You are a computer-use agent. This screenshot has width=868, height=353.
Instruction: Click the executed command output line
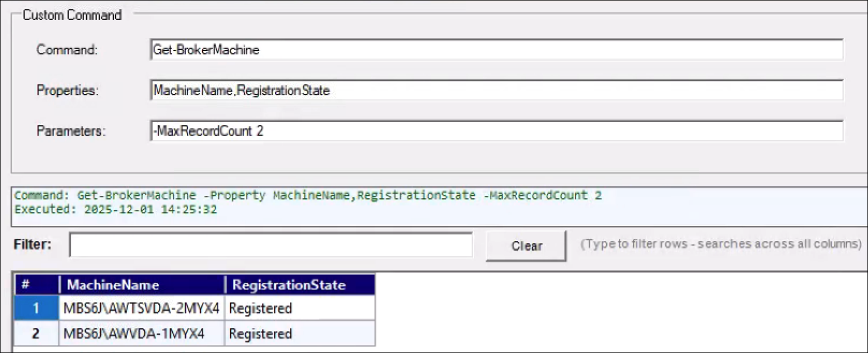pos(308,195)
